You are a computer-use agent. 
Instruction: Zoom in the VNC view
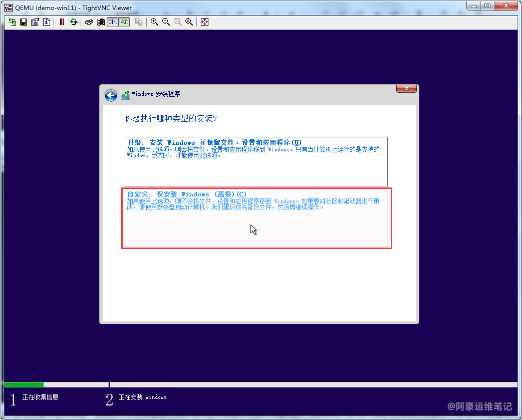(154, 22)
